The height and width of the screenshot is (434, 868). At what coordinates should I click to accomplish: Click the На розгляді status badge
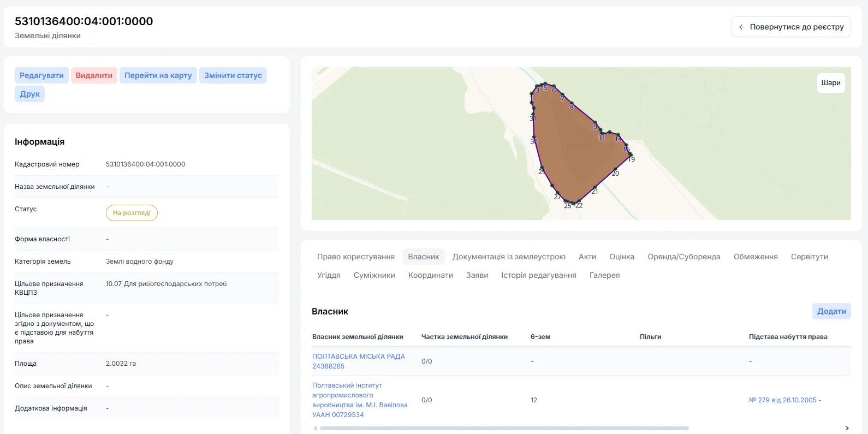pyautogui.click(x=132, y=213)
